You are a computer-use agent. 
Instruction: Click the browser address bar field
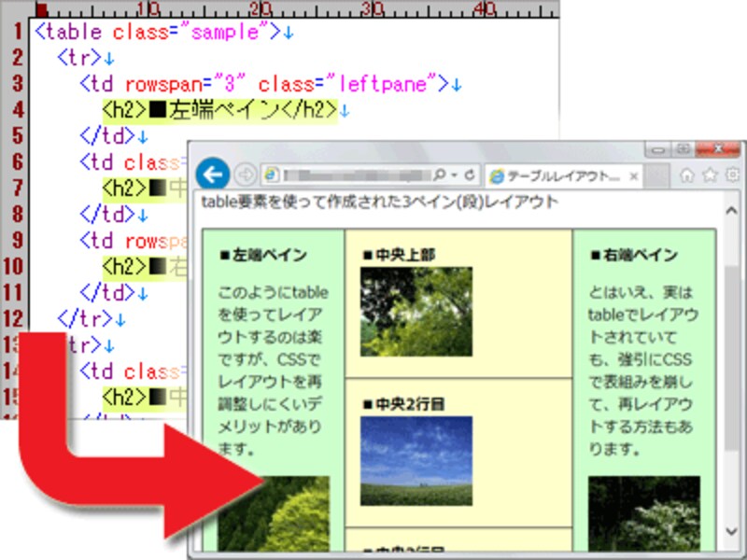click(x=370, y=175)
